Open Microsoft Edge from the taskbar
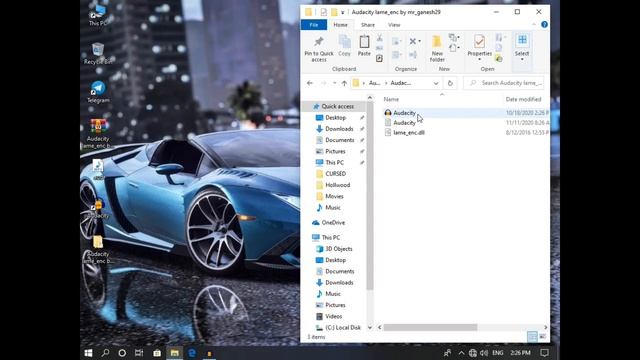The height and width of the screenshot is (360, 640). tap(192, 353)
